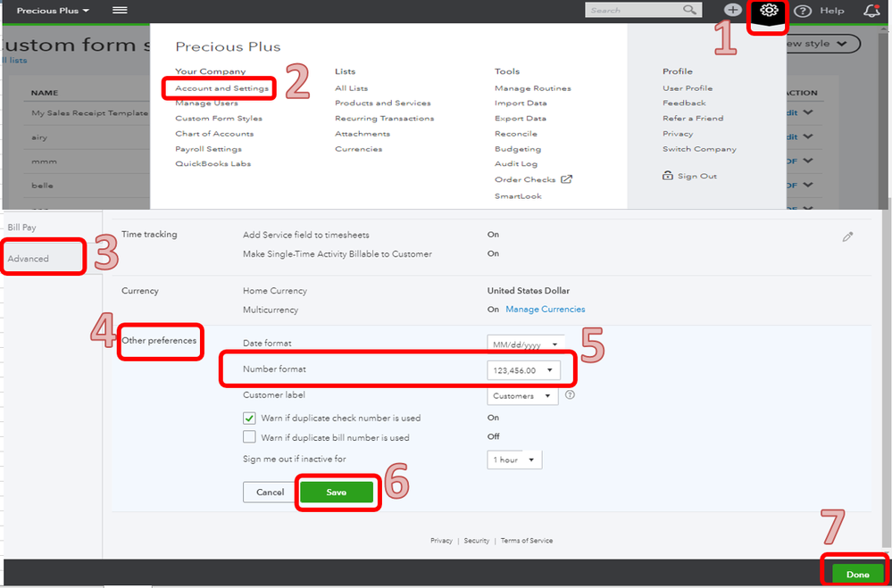Click the pencil edit icon for Time tracking
This screenshot has width=892, height=588.
(847, 237)
